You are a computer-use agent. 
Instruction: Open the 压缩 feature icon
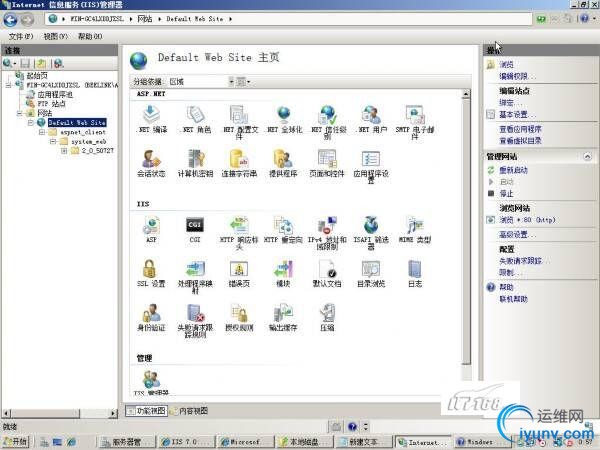coord(327,317)
